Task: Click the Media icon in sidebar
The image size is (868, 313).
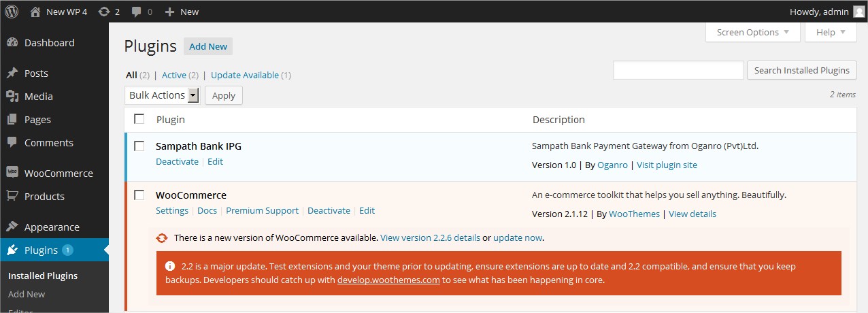Action: (x=12, y=96)
